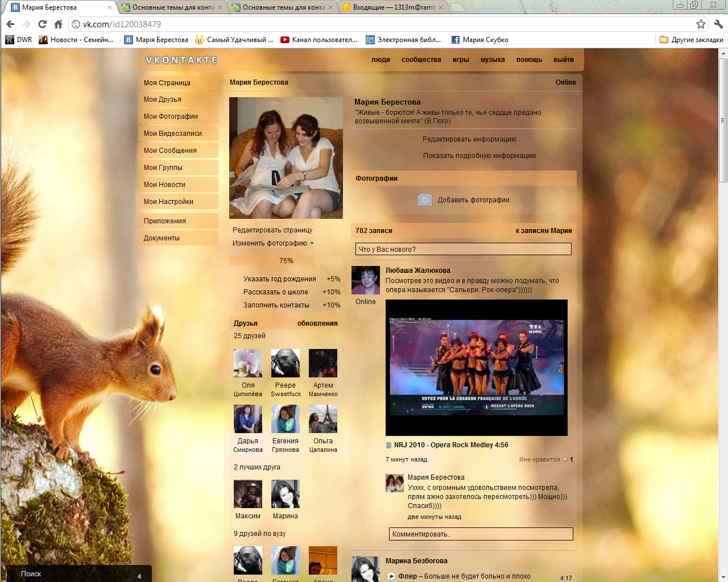Play the Флер audio track

click(391, 576)
